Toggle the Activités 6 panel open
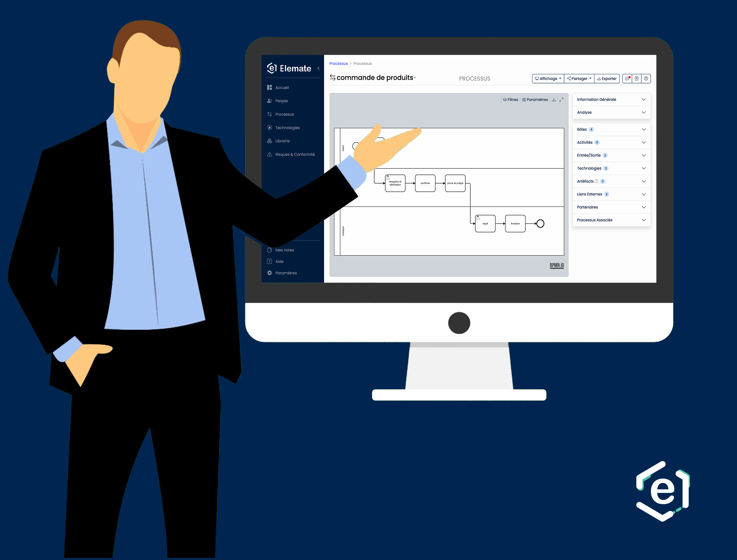Viewport: 737px width, 560px height. pos(612,142)
